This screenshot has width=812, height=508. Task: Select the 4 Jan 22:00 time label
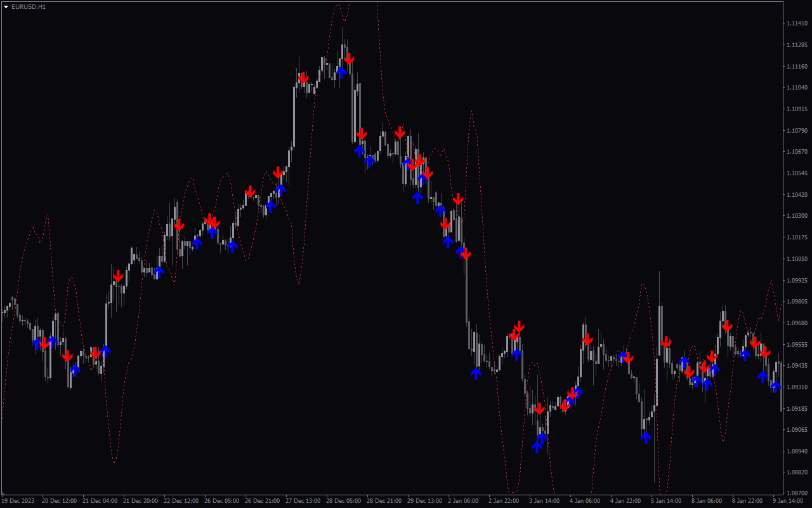coord(625,501)
